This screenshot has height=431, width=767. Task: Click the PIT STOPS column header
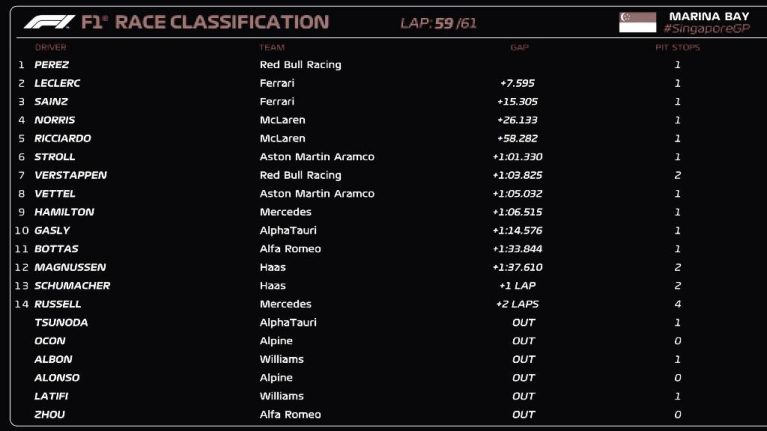pos(677,47)
